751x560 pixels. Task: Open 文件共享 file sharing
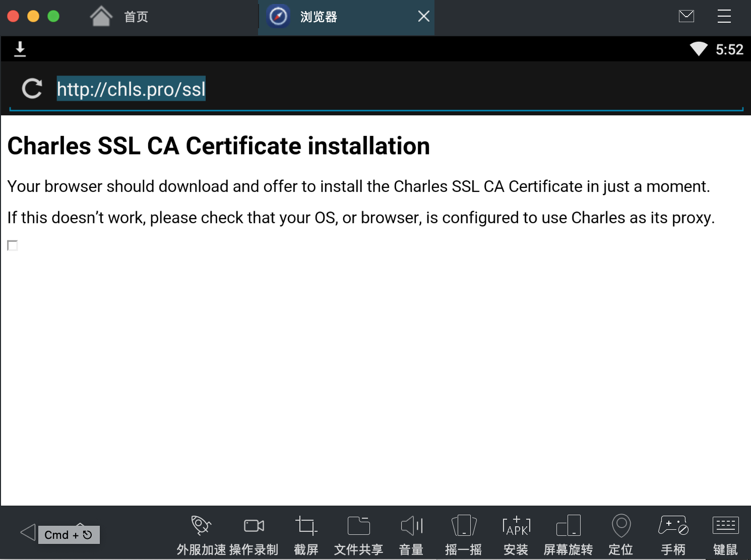coord(358,536)
